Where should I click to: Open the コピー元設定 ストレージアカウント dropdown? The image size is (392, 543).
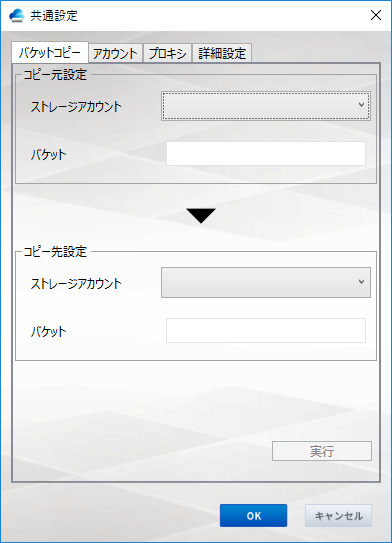pyautogui.click(x=266, y=106)
